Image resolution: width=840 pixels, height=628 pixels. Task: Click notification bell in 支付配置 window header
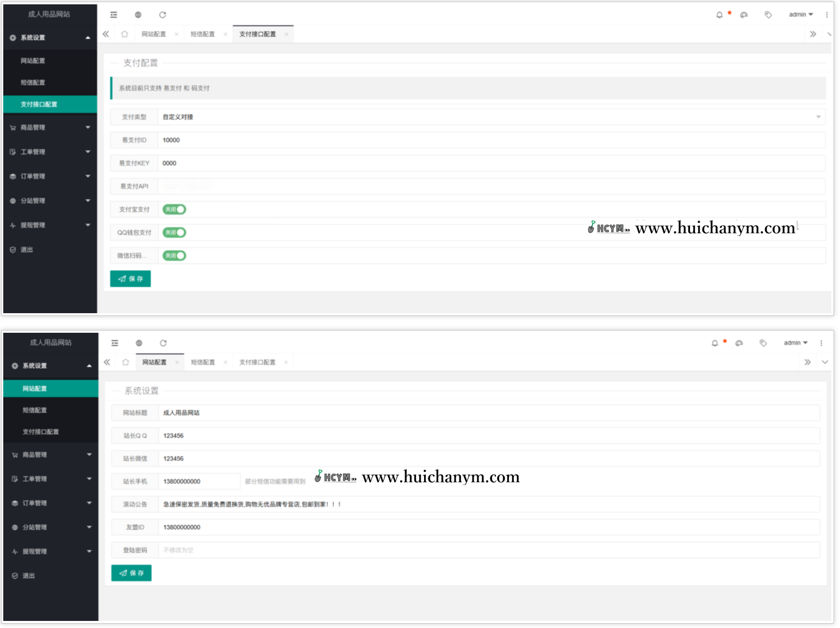coord(719,15)
